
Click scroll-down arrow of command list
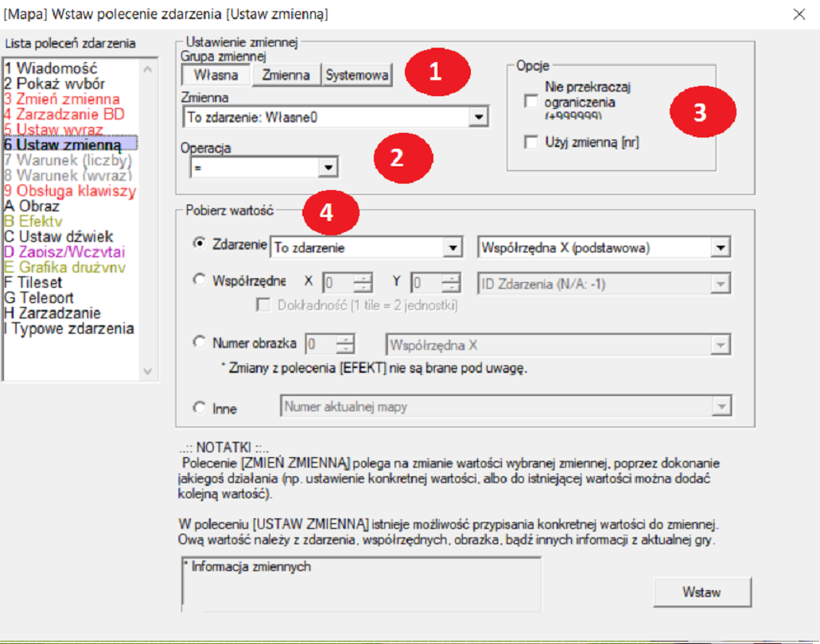click(x=148, y=371)
